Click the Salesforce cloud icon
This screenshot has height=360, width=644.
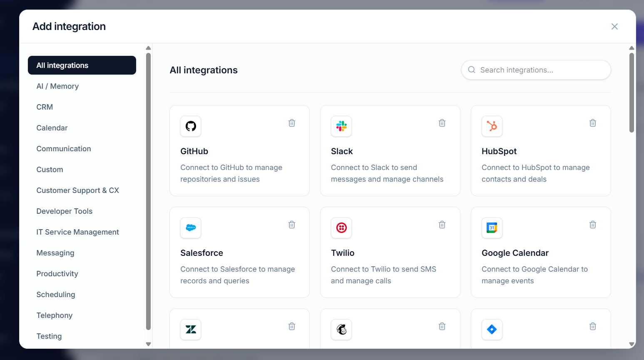click(x=191, y=228)
